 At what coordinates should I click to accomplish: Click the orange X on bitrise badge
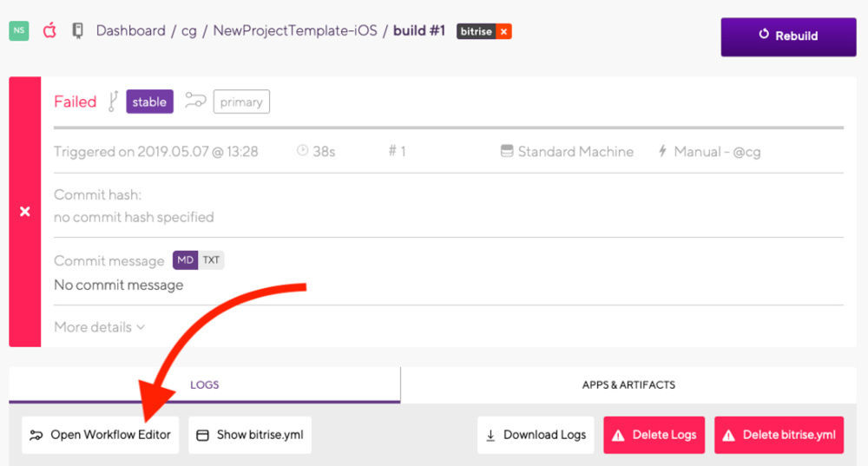click(x=503, y=31)
